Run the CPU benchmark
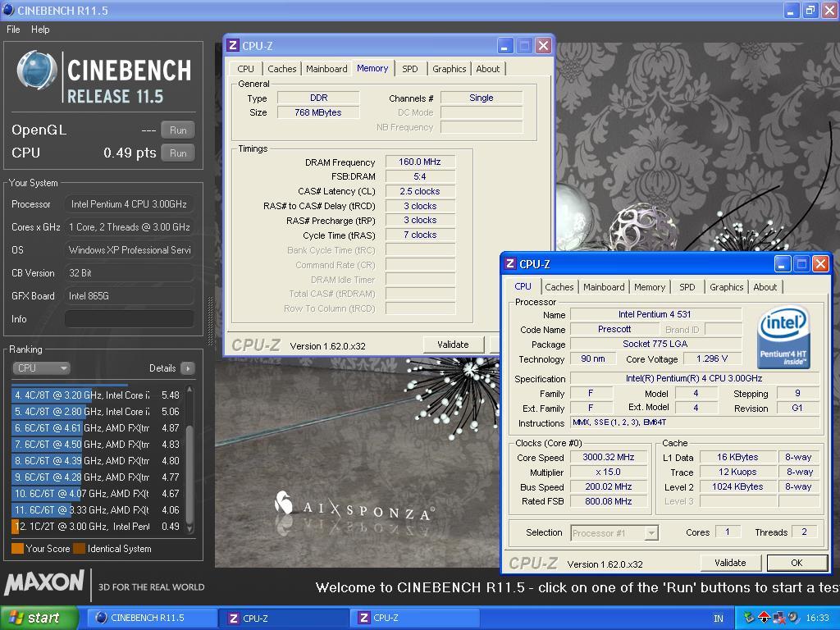The image size is (840, 630). [178, 153]
